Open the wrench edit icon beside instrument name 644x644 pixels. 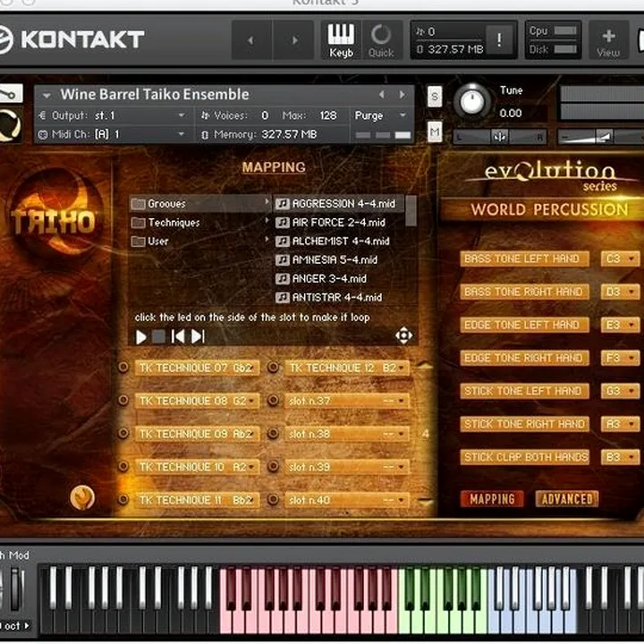coord(11,94)
